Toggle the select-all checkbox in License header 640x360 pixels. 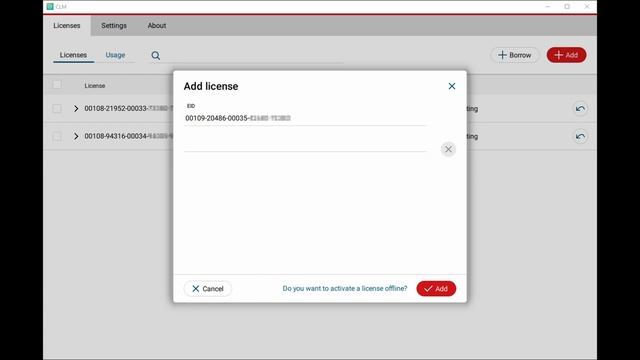tap(57, 85)
